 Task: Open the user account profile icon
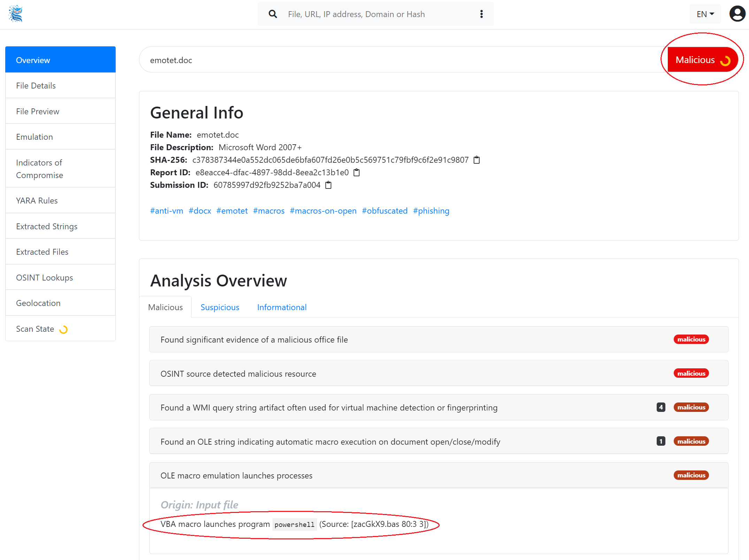point(737,14)
